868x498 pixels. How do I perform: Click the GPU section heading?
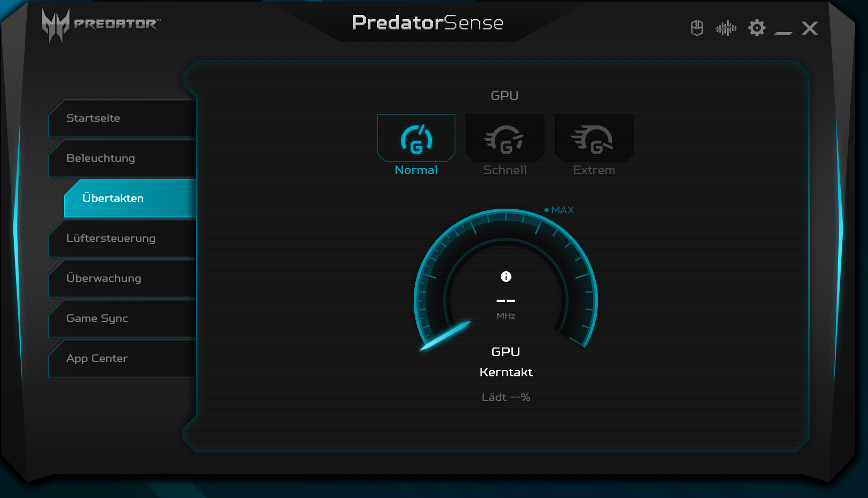coord(504,96)
